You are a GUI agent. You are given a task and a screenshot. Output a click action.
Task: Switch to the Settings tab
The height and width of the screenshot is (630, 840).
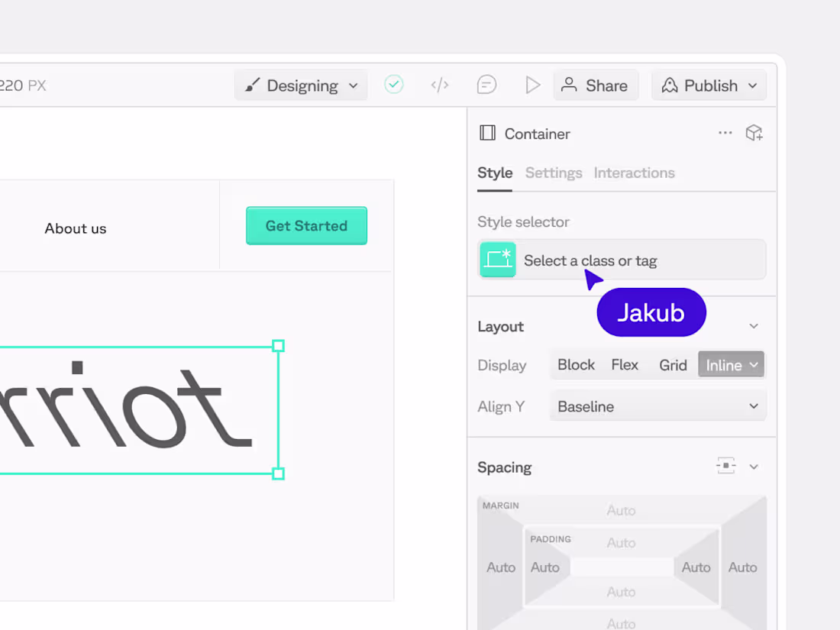pyautogui.click(x=554, y=173)
